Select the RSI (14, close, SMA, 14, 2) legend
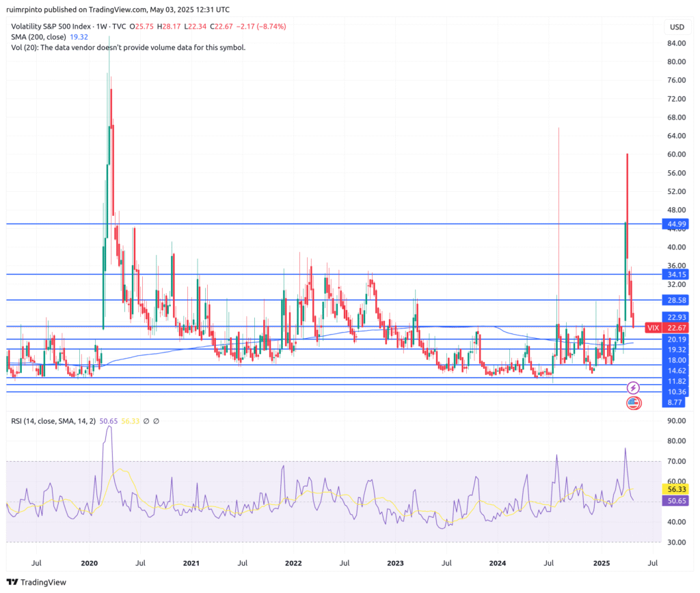This screenshot has height=593, width=700. tap(53, 422)
